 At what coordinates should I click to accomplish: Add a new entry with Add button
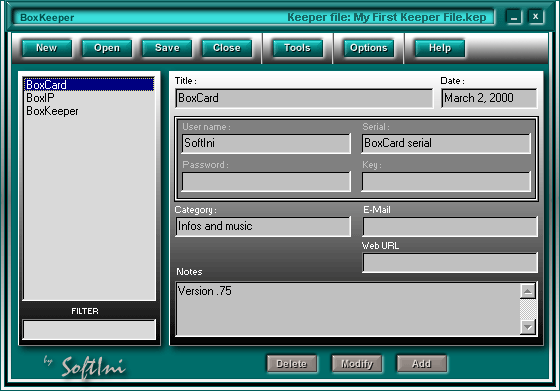(422, 364)
